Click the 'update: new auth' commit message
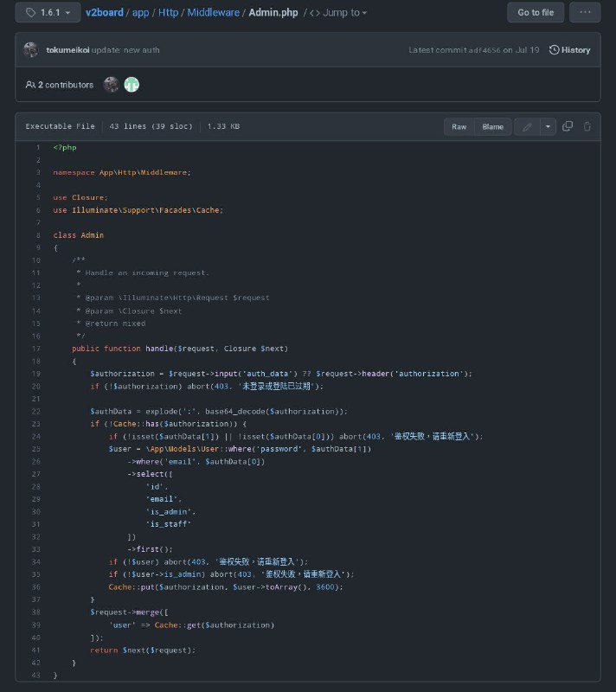The width and height of the screenshot is (616, 692). click(128, 50)
